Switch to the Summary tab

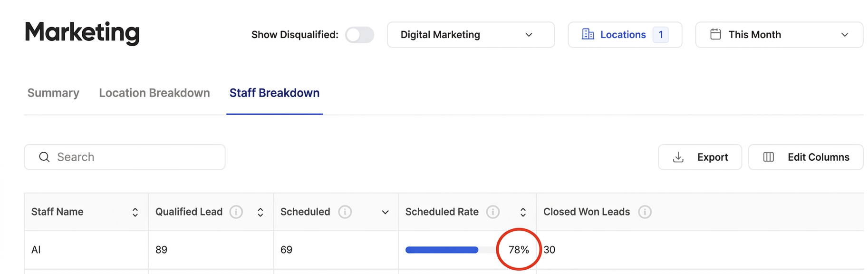tap(53, 93)
